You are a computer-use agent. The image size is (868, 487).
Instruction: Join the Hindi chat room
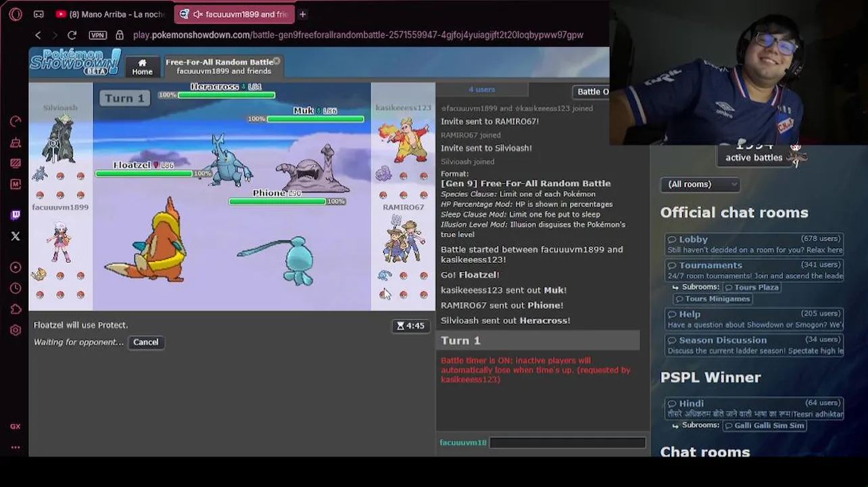pyautogui.click(x=754, y=408)
